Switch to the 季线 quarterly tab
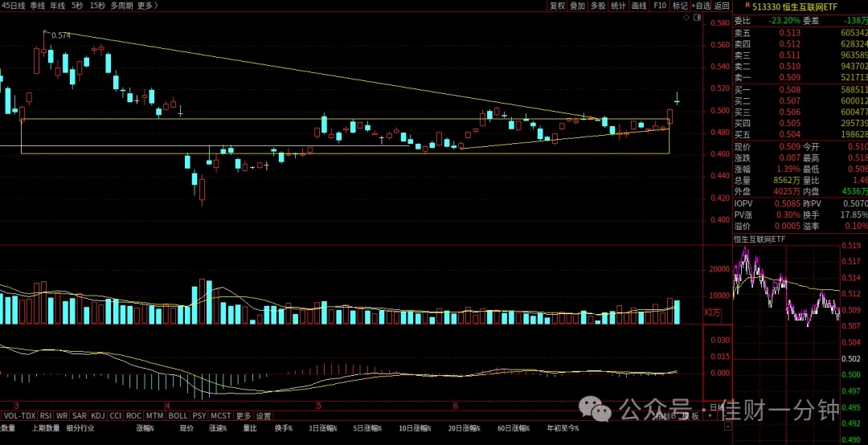This screenshot has width=868, height=445. point(38,6)
